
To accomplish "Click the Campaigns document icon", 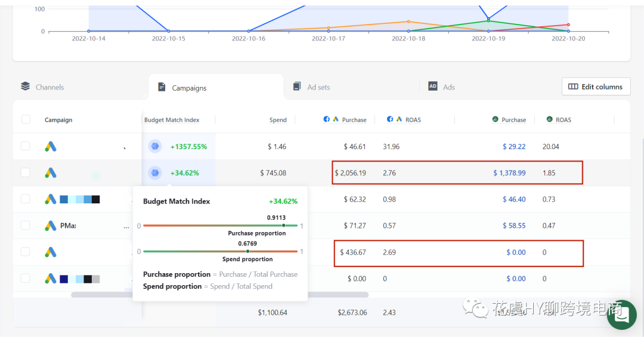I will 162,87.
